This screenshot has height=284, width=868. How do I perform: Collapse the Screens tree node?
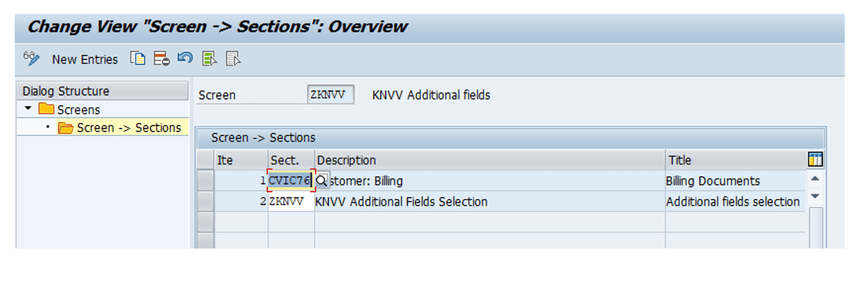tap(28, 109)
